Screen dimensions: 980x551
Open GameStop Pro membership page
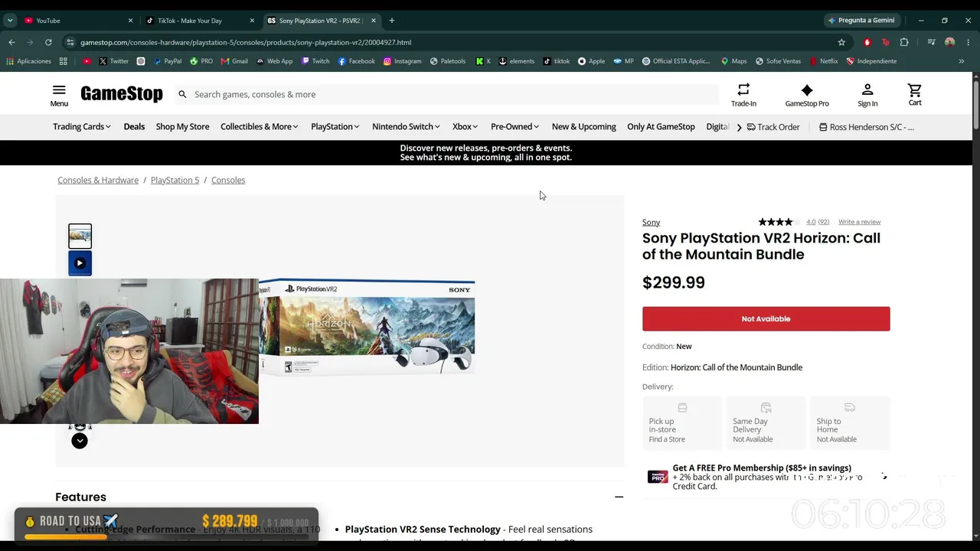[x=807, y=95]
